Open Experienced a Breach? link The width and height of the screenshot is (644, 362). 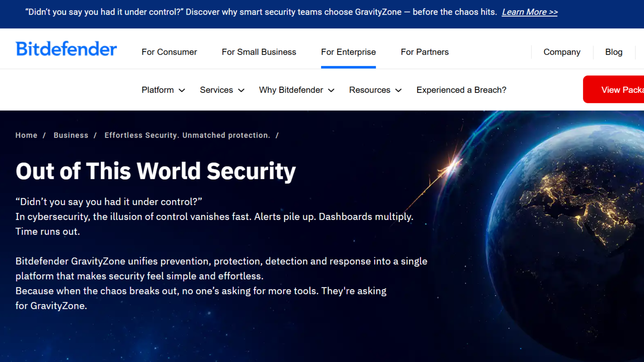(461, 90)
